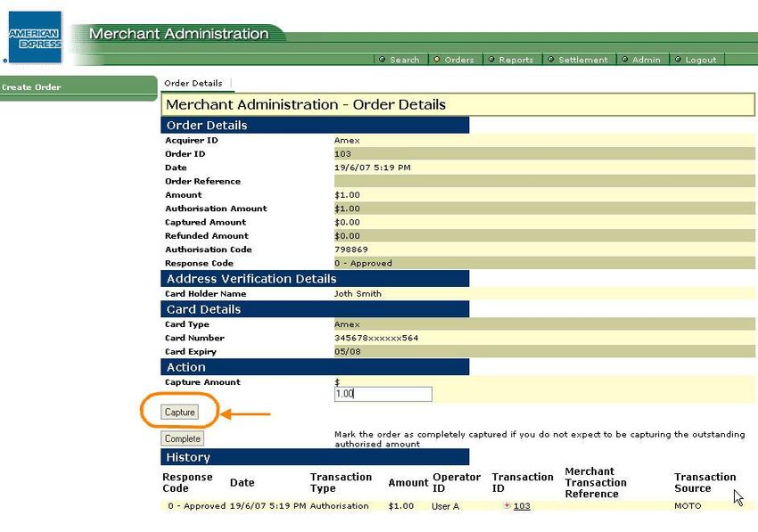Click the Refunded Amount $0.00 value
The width and height of the screenshot is (758, 532).
coord(347,236)
